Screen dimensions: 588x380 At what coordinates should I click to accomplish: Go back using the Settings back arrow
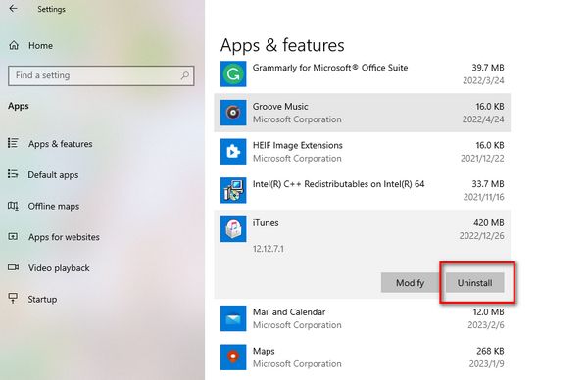(x=13, y=8)
